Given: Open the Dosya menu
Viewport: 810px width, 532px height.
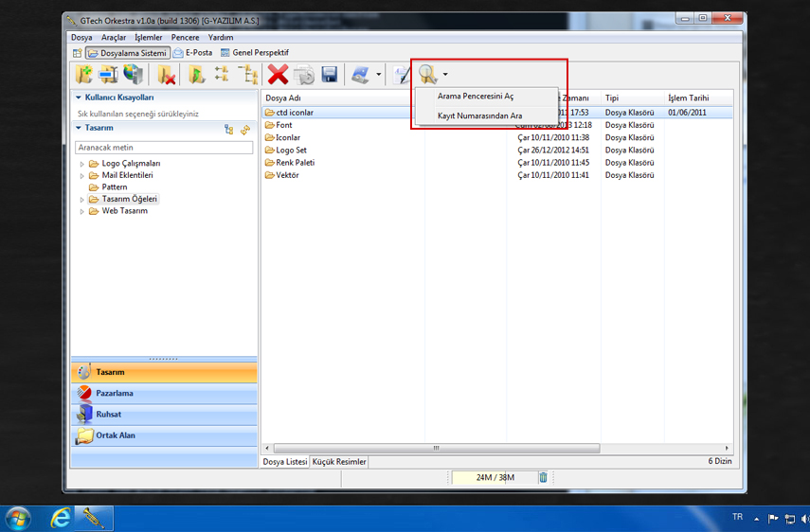Looking at the screenshot, I should 81,37.
